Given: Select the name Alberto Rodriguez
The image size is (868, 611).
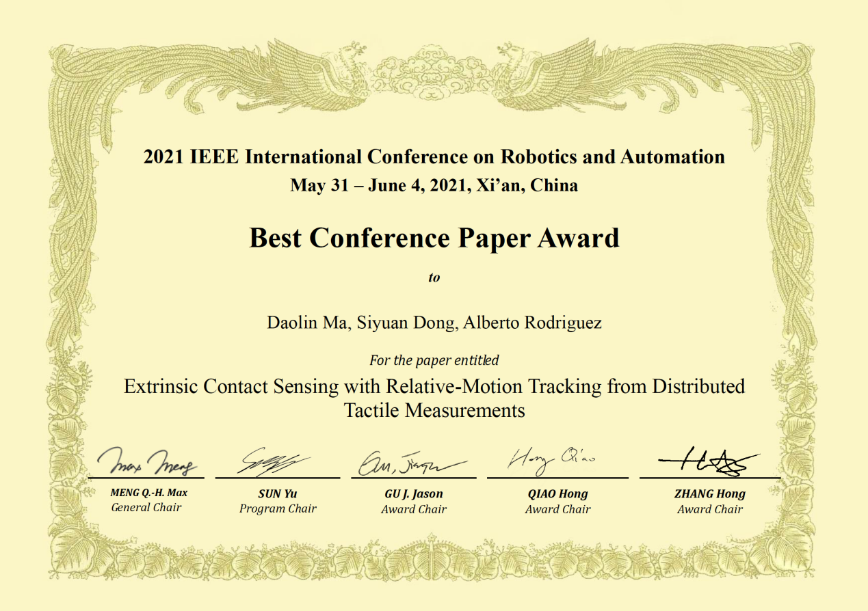Looking at the screenshot, I should click(x=532, y=323).
